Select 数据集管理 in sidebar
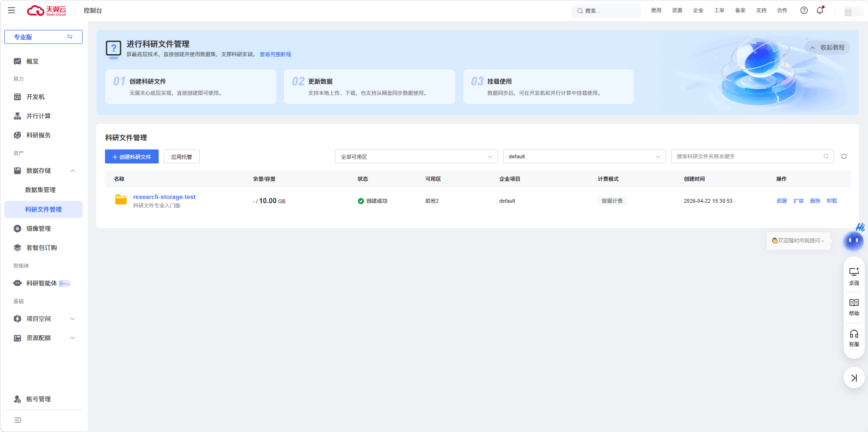This screenshot has height=432, width=868. [x=43, y=190]
